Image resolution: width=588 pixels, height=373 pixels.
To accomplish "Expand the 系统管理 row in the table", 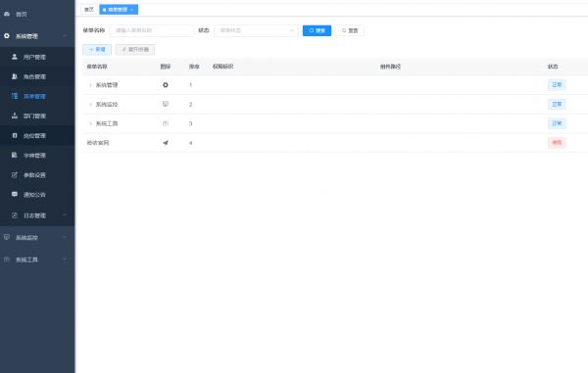I will click(90, 85).
